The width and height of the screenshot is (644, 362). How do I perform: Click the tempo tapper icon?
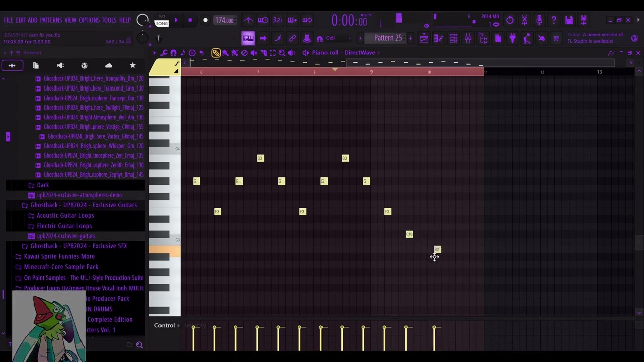tap(527, 38)
